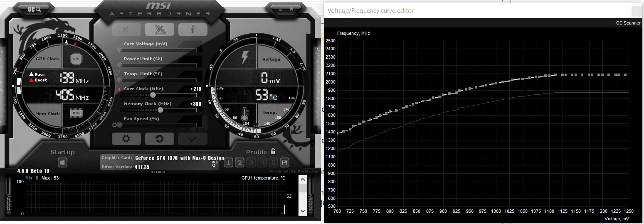This screenshot has width=644, height=224.
Task: Apply settings with the checkmark button
Action: pos(192,138)
